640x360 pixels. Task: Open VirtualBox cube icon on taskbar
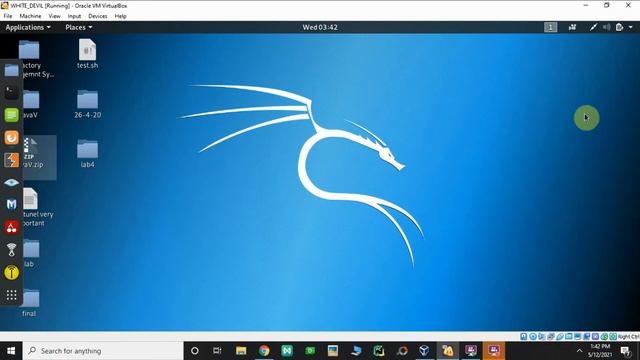424,351
